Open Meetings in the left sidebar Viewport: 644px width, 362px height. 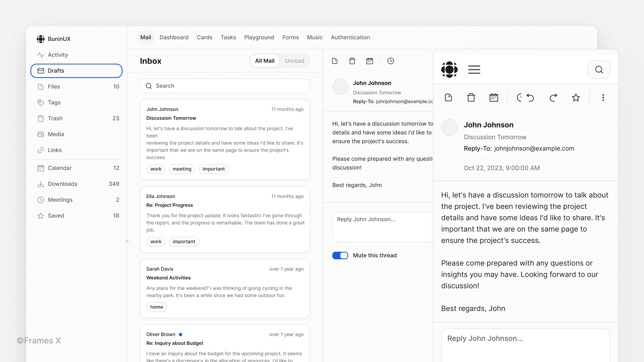pyautogui.click(x=76, y=200)
